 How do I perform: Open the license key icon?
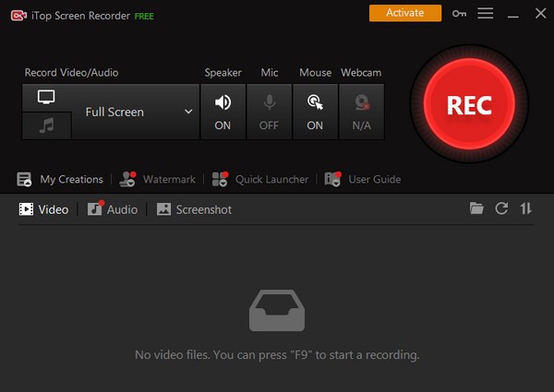(459, 14)
